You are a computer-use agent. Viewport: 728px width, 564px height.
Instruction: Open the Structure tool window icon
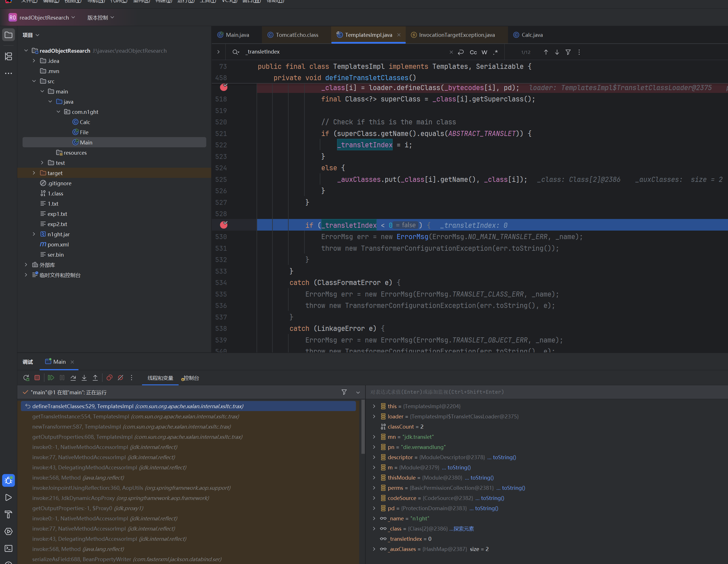(9, 56)
